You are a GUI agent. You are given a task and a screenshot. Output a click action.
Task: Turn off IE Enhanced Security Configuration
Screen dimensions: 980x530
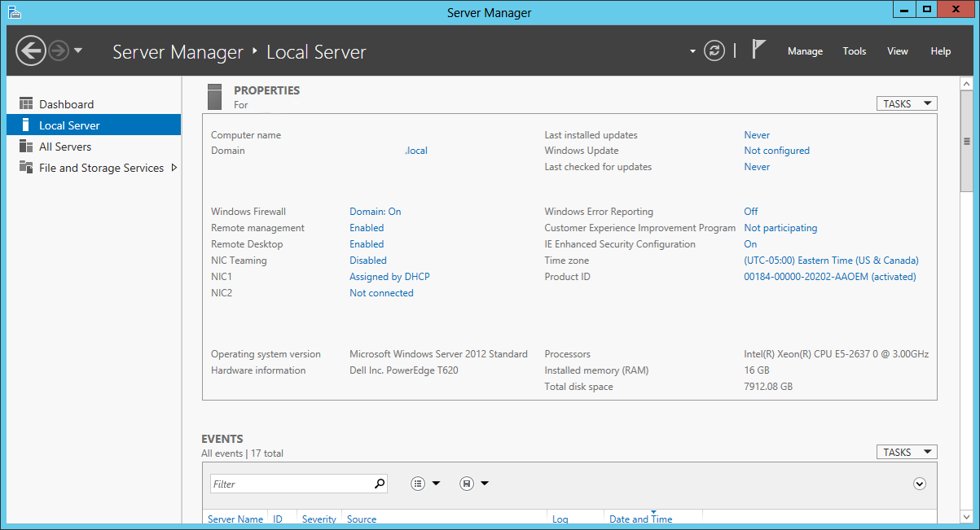pos(750,243)
